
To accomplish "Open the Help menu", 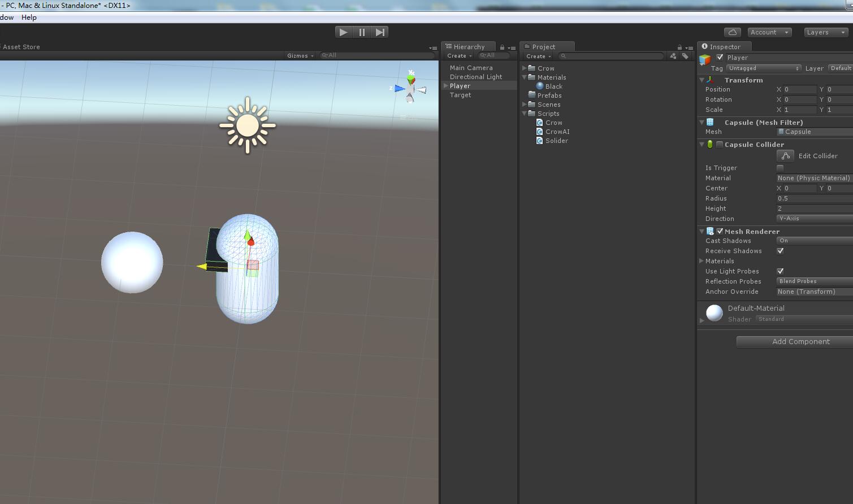I will (28, 17).
